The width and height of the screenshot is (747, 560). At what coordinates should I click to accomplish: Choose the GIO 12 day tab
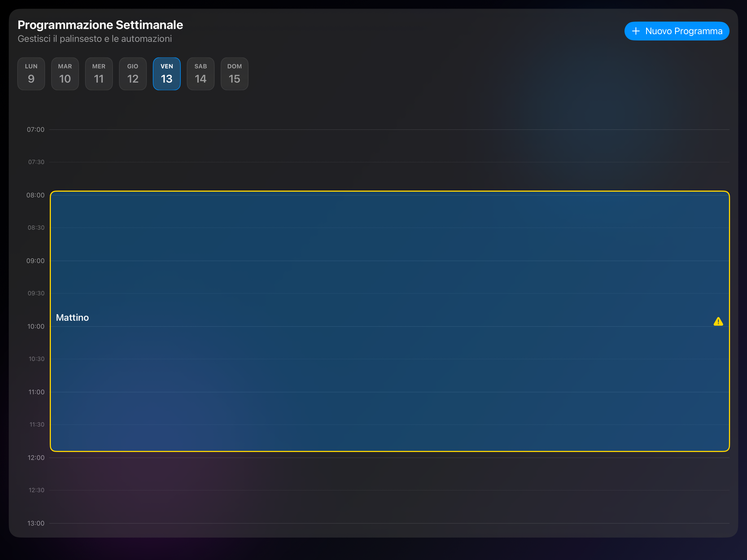[x=133, y=74]
